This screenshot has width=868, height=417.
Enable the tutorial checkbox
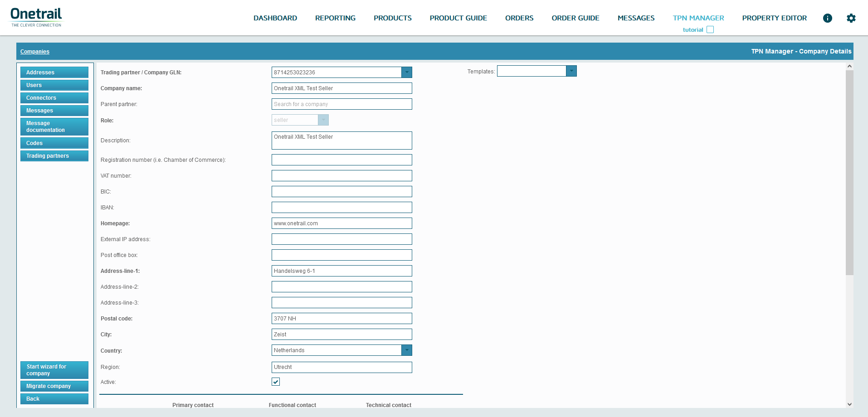point(710,30)
